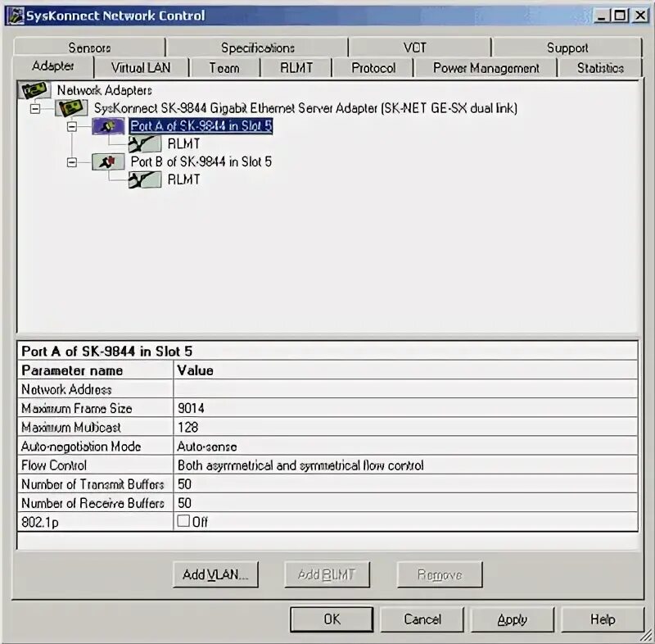This screenshot has height=644, width=655.
Task: Click the Add VLAN... button
Action: (x=215, y=574)
